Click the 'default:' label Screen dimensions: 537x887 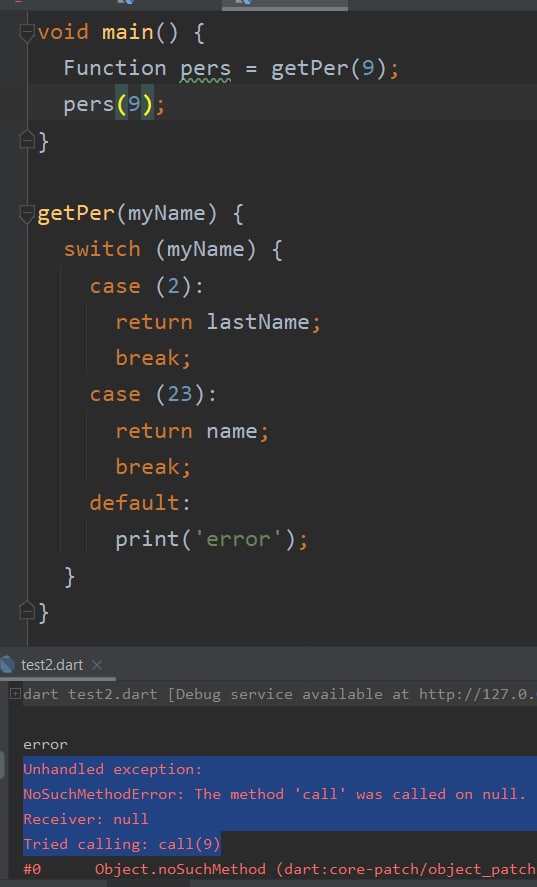(x=140, y=503)
